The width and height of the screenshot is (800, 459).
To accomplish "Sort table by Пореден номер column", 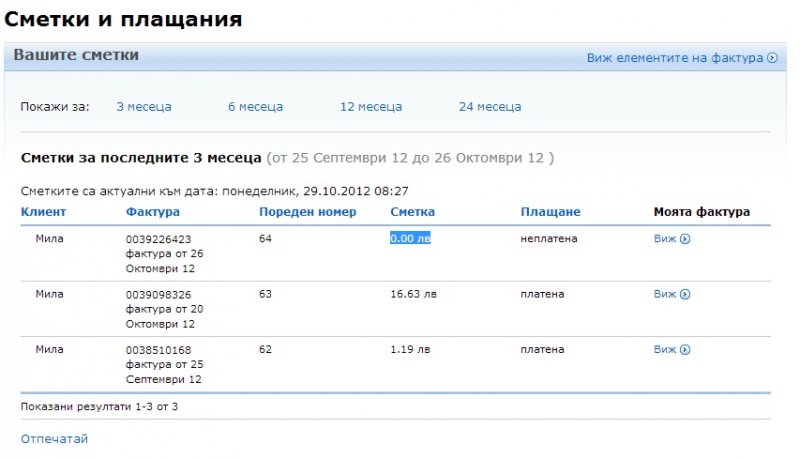I will pos(308,212).
